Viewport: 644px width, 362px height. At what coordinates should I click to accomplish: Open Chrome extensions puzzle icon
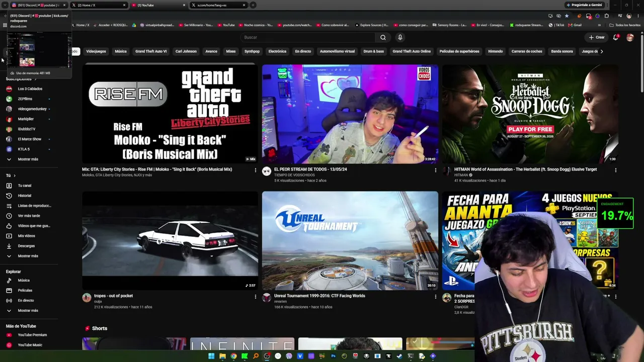(607, 16)
